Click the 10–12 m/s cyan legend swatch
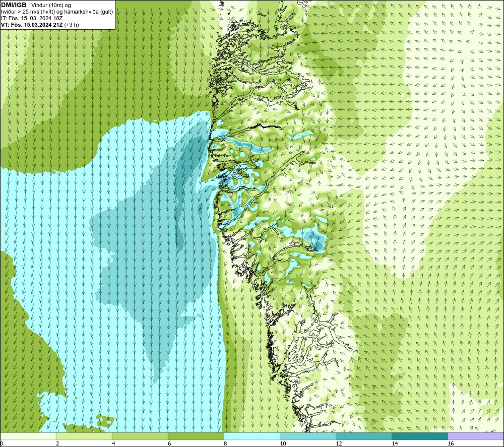The height and width of the screenshot is (447, 504). [x=307, y=436]
